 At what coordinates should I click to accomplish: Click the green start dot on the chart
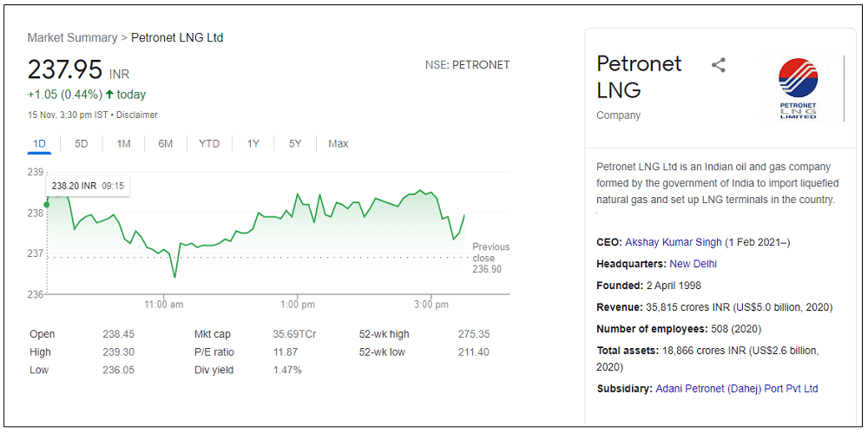coord(47,205)
